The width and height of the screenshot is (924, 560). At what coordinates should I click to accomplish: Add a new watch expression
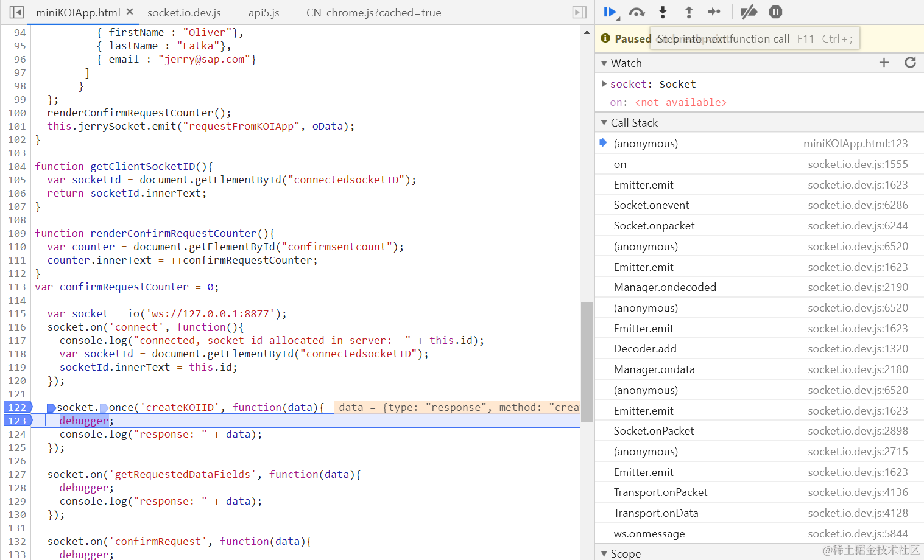tap(884, 63)
